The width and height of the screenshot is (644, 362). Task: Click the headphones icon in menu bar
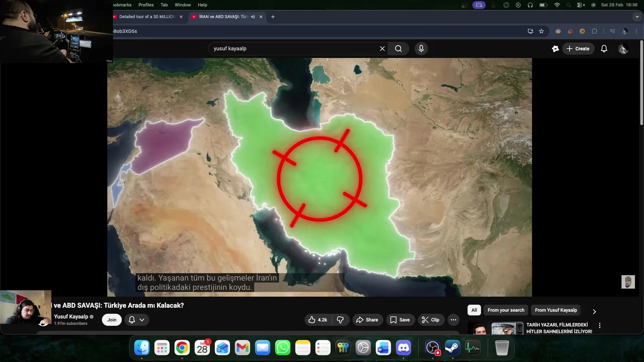[530, 5]
